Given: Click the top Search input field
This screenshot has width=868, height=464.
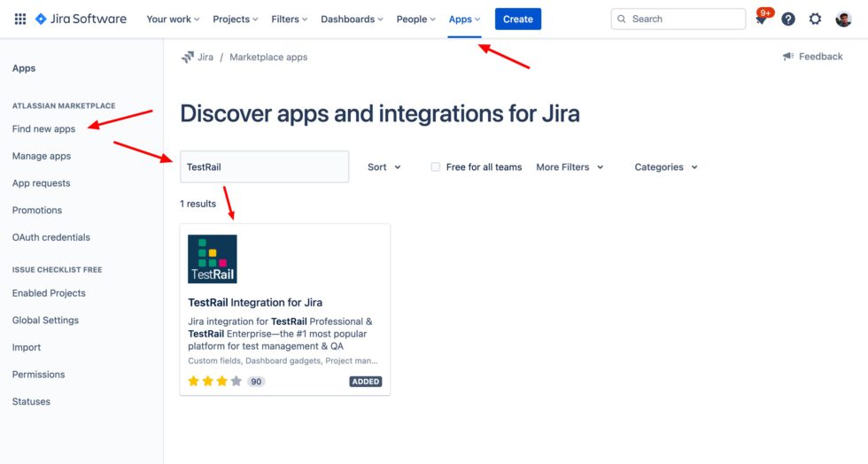Looking at the screenshot, I should pyautogui.click(x=678, y=19).
